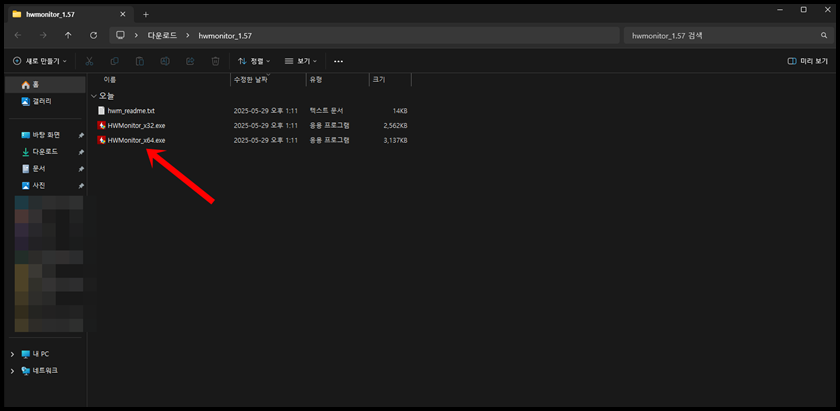Image resolution: width=840 pixels, height=411 pixels.
Task: Expand the 내 PC tree node
Action: point(12,354)
